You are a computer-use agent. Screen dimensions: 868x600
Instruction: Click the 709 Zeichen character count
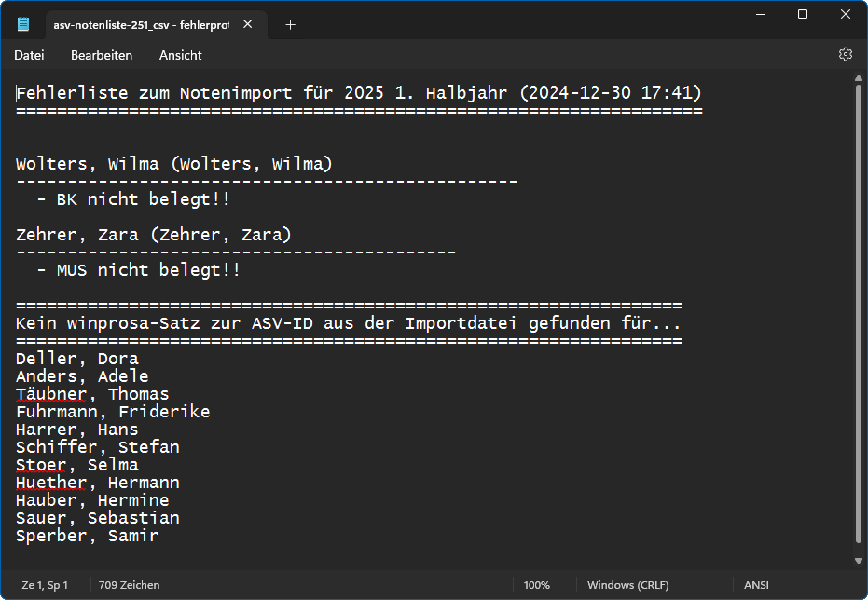point(130,585)
